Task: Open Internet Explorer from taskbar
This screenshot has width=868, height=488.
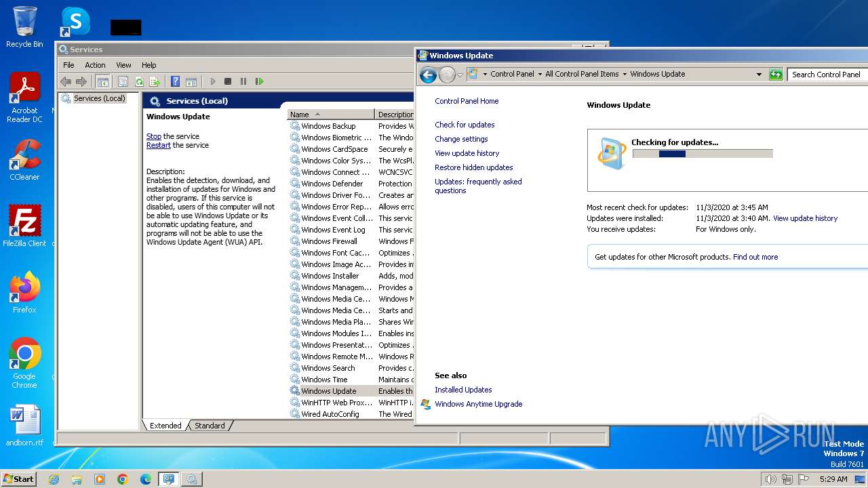Action: click(54, 479)
